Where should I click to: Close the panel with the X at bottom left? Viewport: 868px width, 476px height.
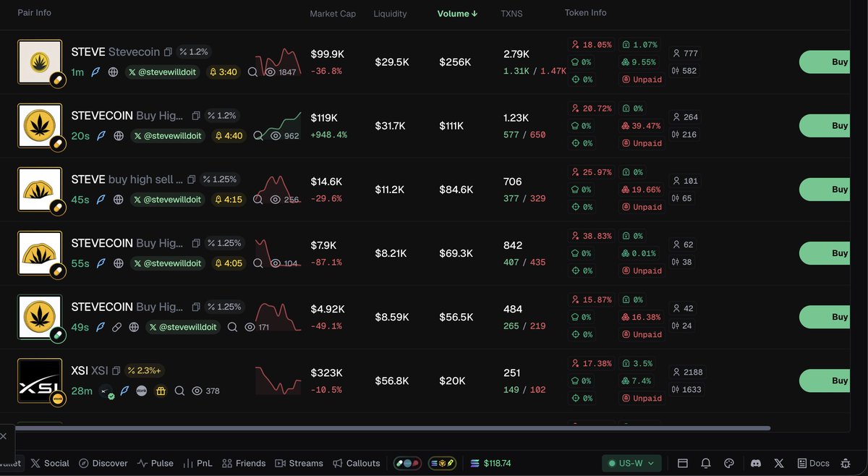tap(4, 436)
